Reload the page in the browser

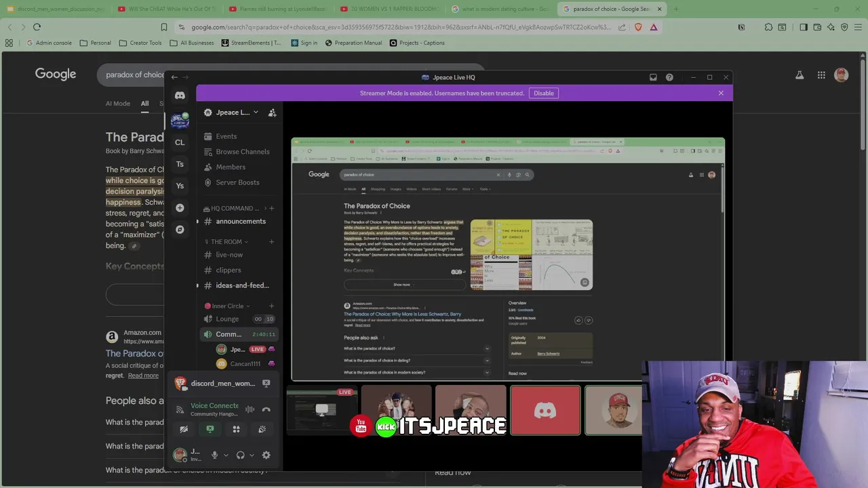(x=37, y=27)
